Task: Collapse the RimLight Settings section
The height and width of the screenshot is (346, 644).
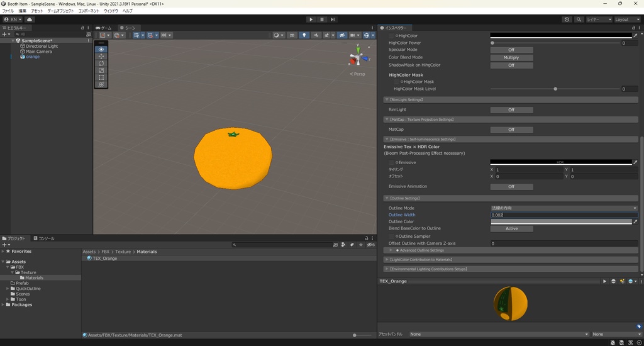Action: (511, 100)
